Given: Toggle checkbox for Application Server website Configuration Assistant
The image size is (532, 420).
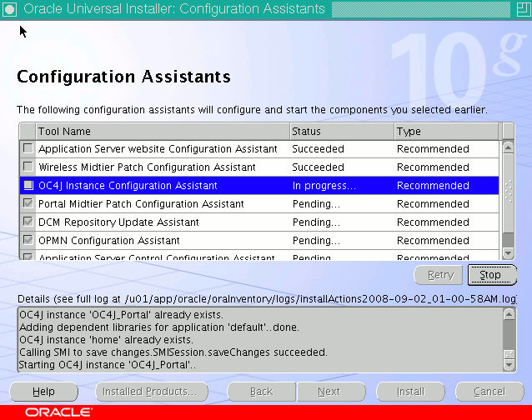Looking at the screenshot, I should pyautogui.click(x=28, y=148).
